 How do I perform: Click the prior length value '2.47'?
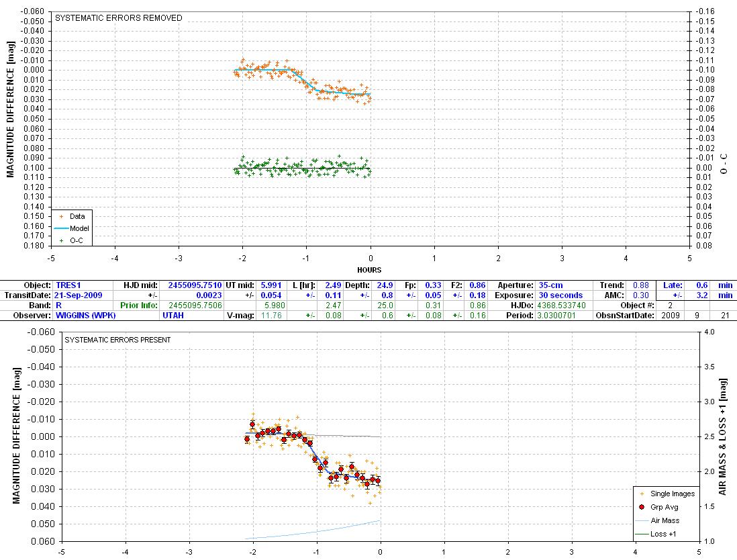(x=333, y=305)
